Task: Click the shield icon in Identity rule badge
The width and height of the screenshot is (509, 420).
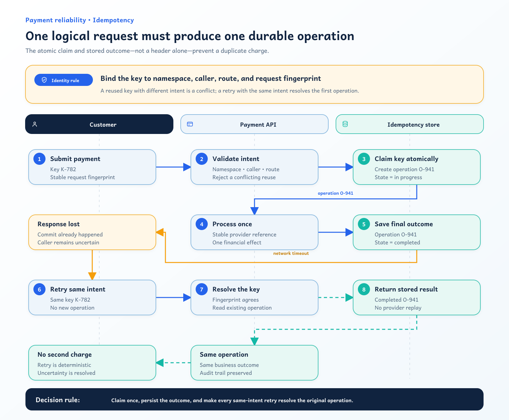Action: [44, 80]
